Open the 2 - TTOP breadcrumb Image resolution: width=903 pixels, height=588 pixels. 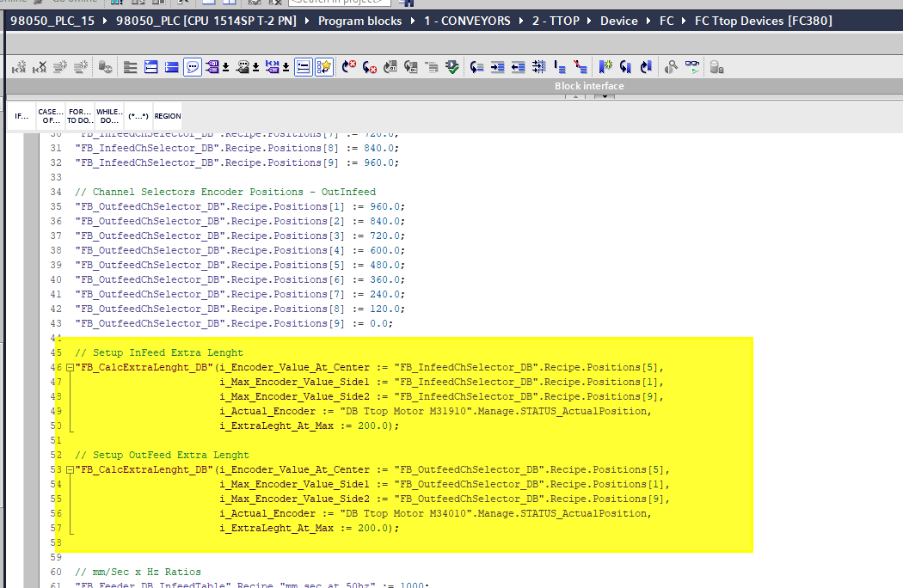pos(556,21)
